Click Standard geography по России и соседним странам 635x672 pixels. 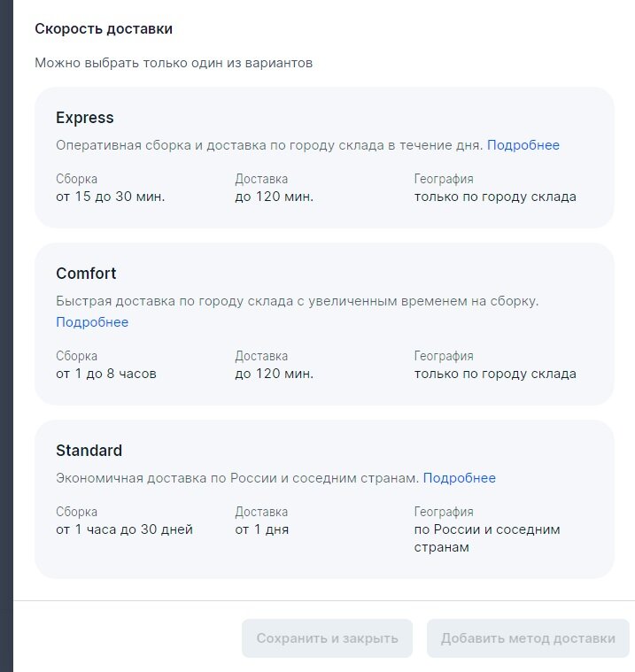(x=487, y=538)
